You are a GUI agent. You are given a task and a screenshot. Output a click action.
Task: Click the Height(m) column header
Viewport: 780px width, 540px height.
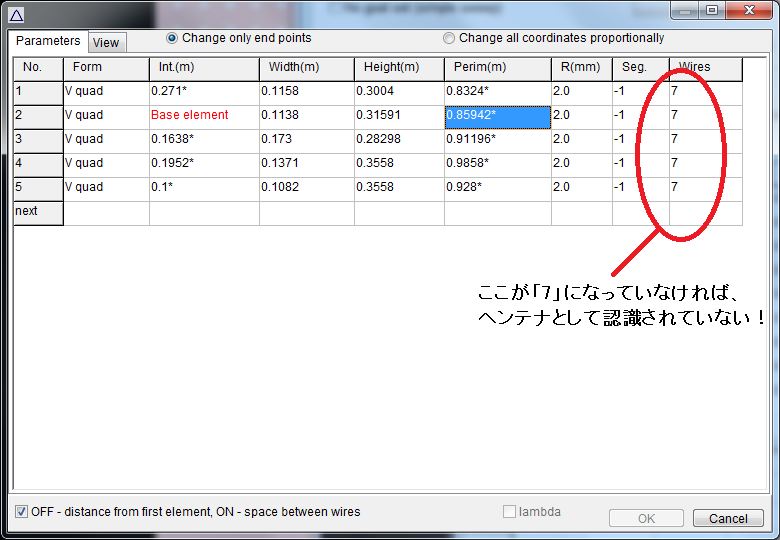[399, 69]
